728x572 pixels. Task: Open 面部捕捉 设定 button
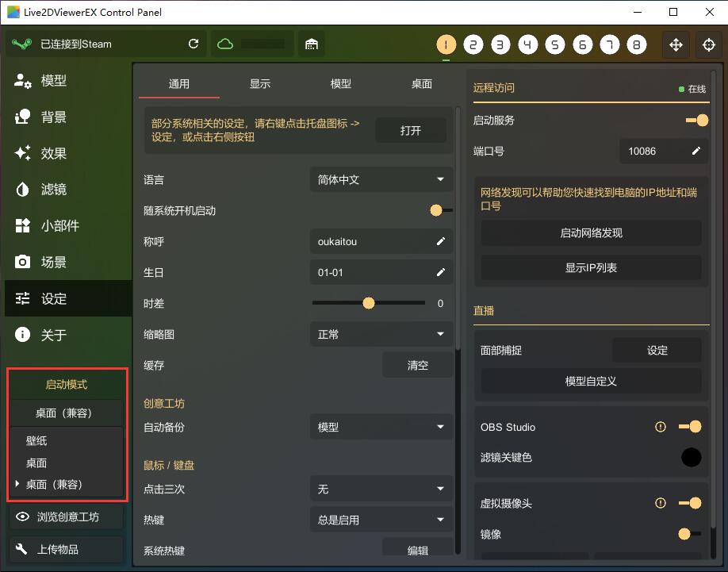pos(657,350)
